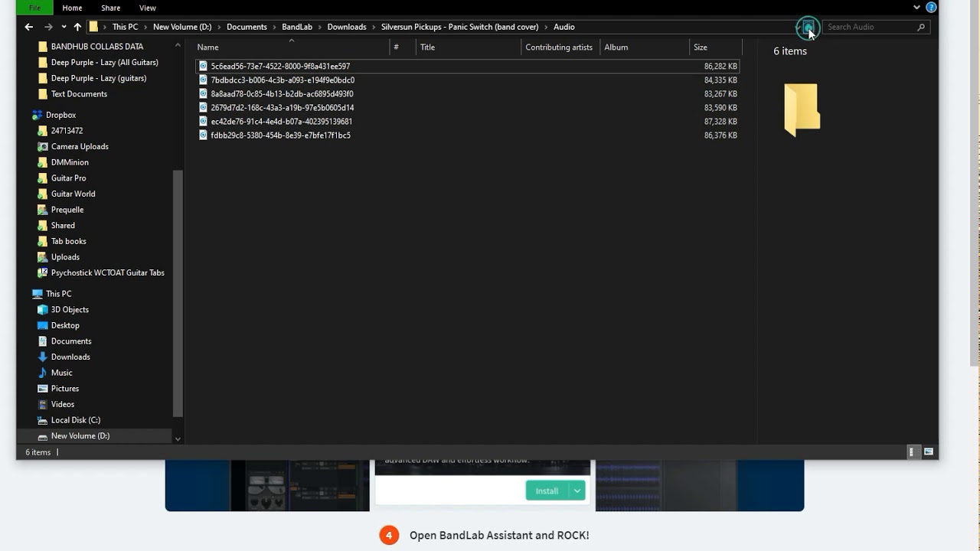This screenshot has width=980, height=551.
Task: Click 'BandLab' in the address path
Action: coord(297,27)
